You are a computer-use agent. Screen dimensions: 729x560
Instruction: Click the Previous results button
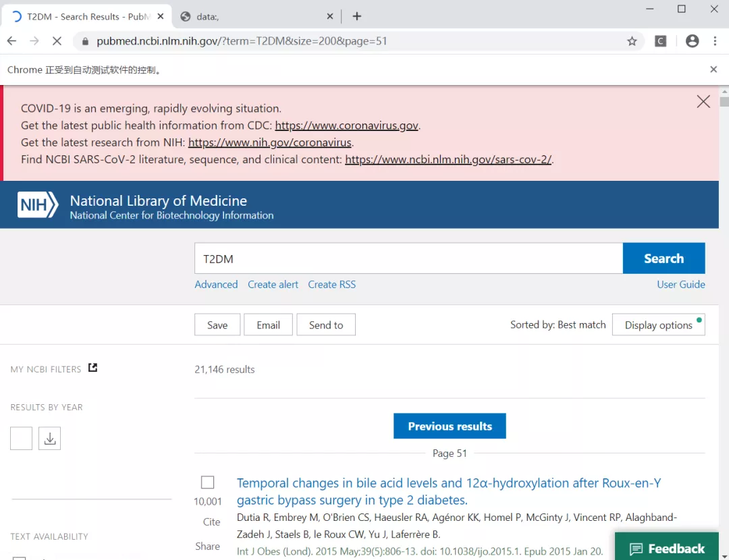click(x=450, y=426)
